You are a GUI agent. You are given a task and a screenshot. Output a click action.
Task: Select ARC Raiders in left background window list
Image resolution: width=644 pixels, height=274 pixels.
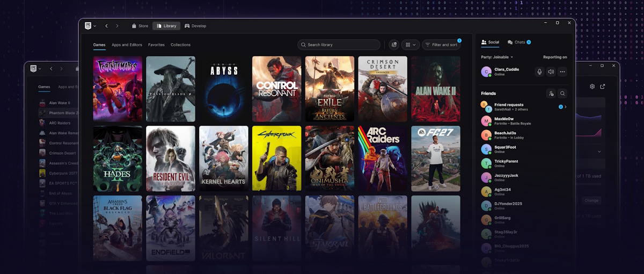pos(58,123)
